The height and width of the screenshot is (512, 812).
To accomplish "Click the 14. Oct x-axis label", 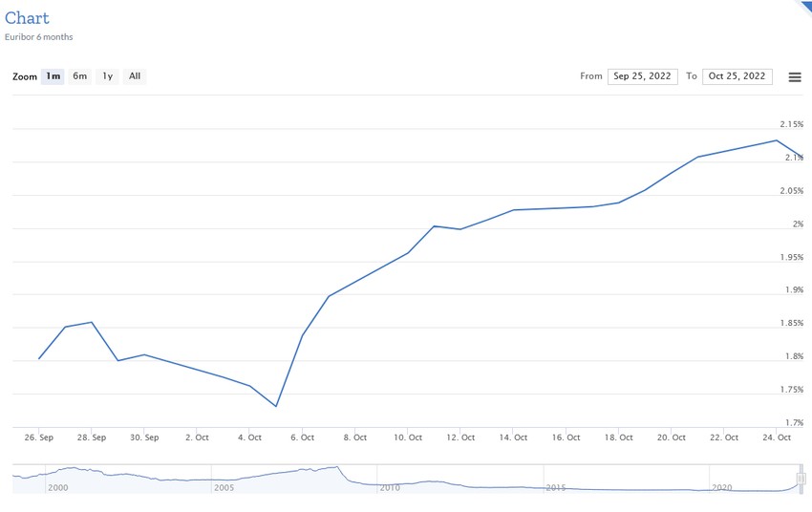I will coord(514,437).
